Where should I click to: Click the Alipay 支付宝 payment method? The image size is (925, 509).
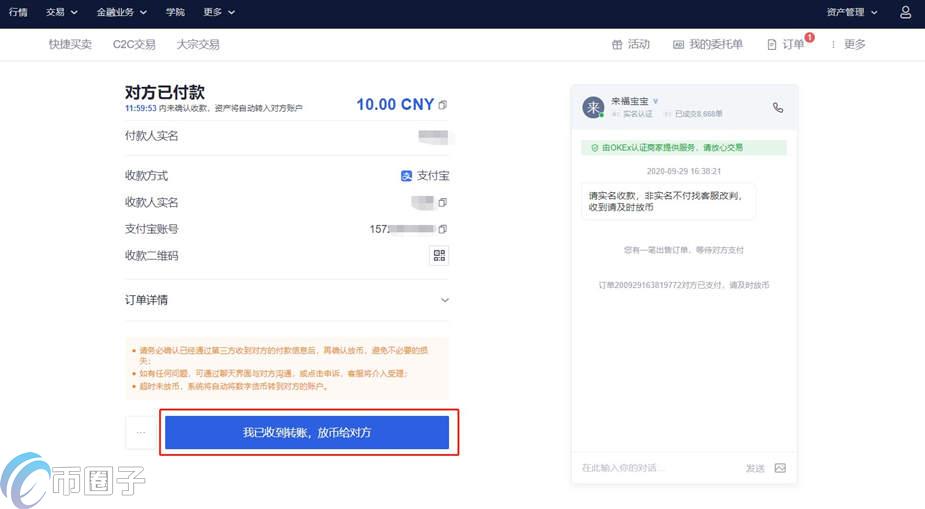425,176
